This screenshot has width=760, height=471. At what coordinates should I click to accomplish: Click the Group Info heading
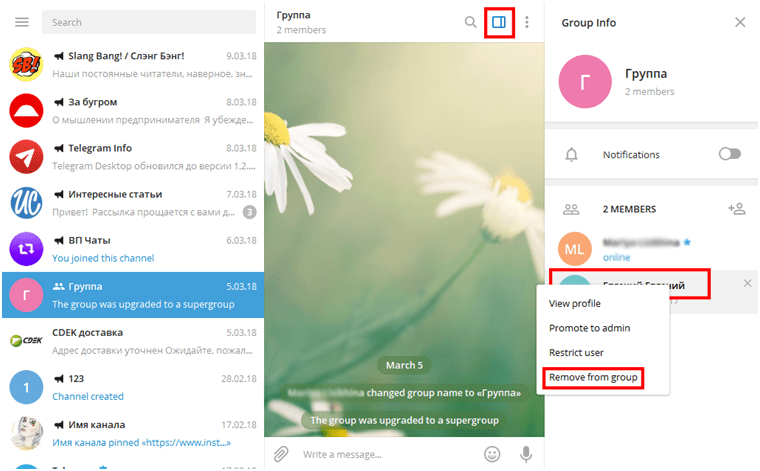pos(588,23)
